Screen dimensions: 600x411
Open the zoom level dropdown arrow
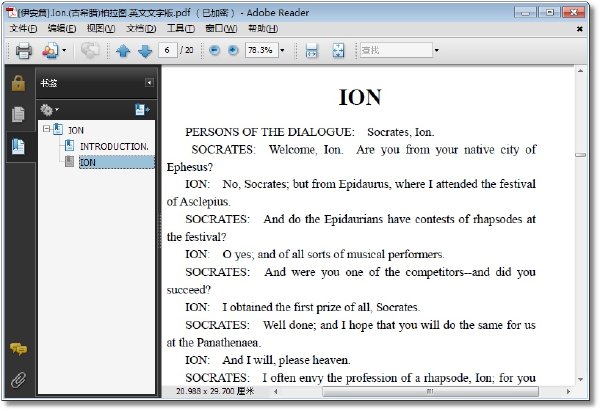[x=282, y=50]
